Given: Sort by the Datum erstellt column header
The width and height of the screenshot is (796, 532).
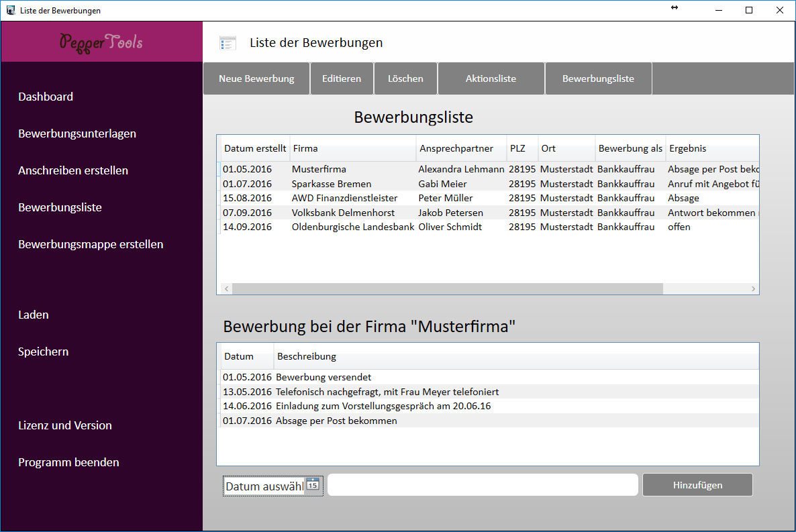Looking at the screenshot, I should coord(255,148).
